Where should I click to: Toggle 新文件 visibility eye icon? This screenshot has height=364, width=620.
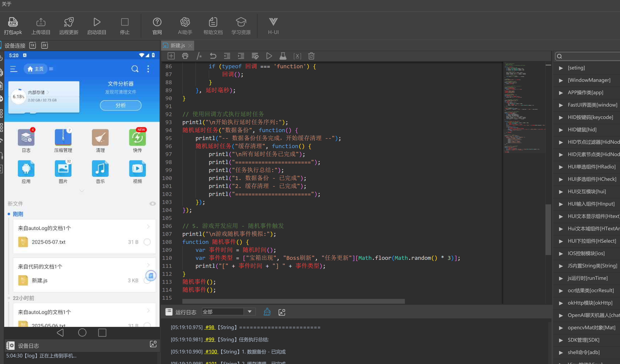coord(153,204)
